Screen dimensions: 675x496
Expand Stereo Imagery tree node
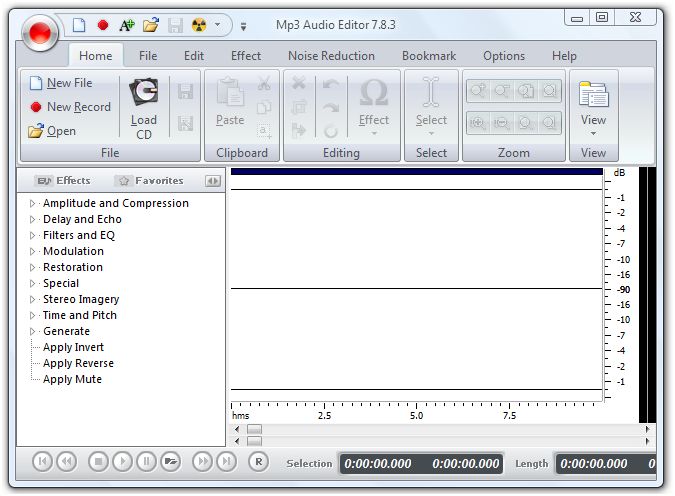click(32, 299)
